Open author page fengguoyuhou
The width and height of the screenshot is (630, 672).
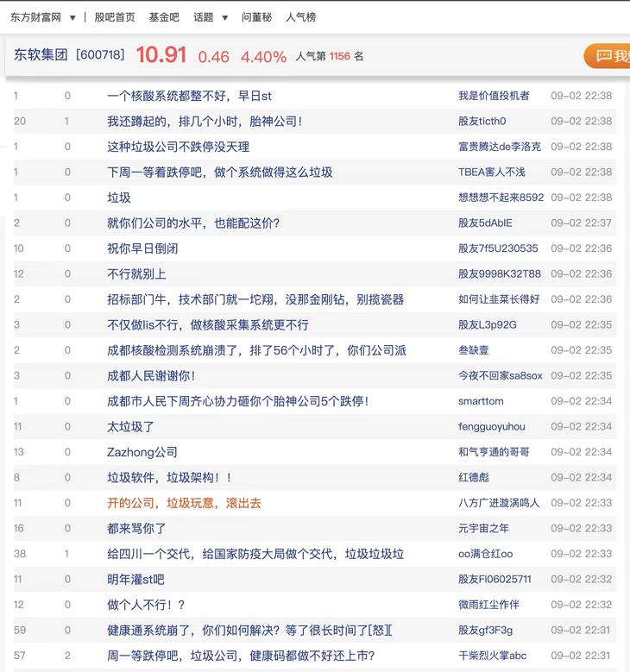coord(491,426)
